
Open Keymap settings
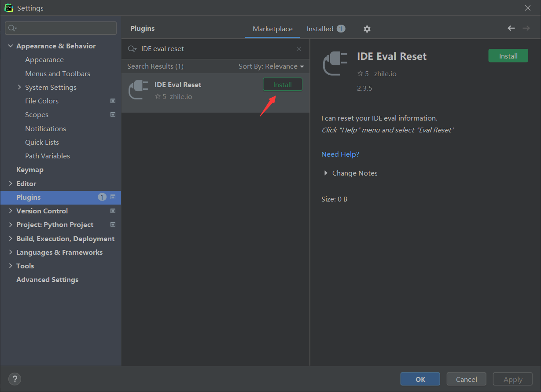click(x=30, y=170)
